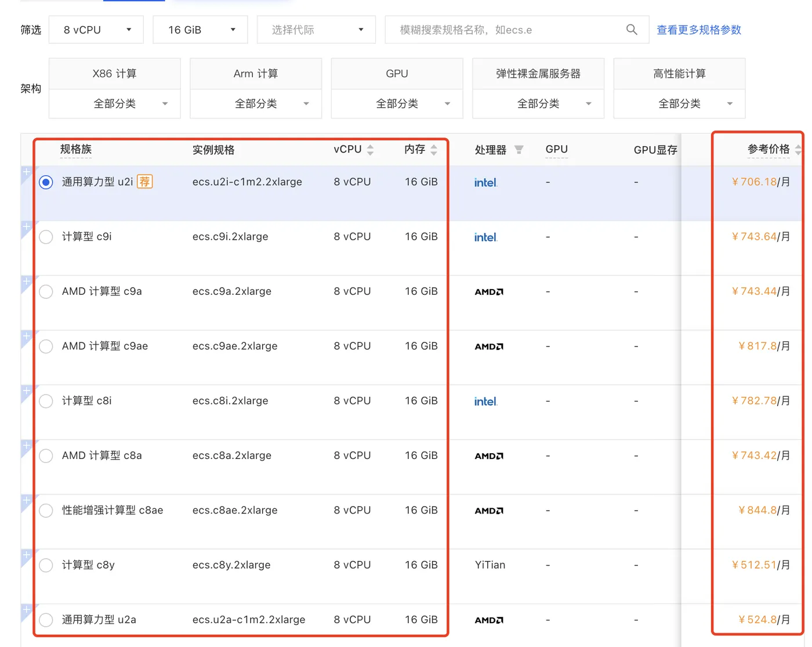This screenshot has height=647, width=812.
Task: Expand the 计算型 c8y row with its plus icon
Action: pos(26,555)
